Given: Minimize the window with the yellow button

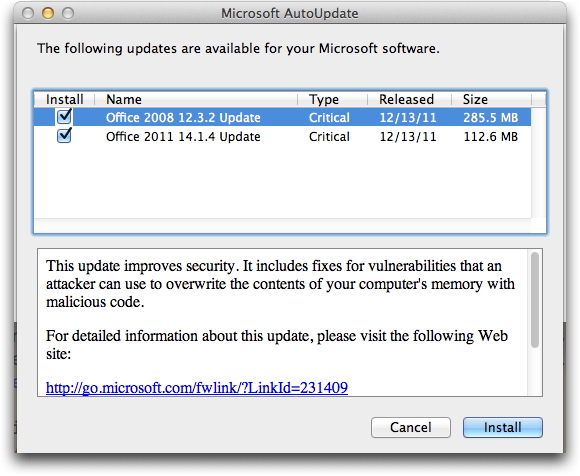Looking at the screenshot, I should [x=48, y=13].
